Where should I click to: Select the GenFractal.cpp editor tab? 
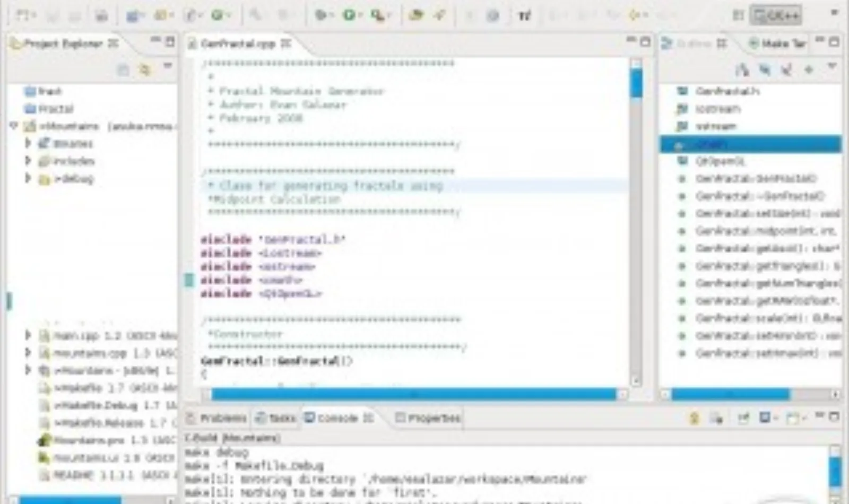(x=239, y=44)
